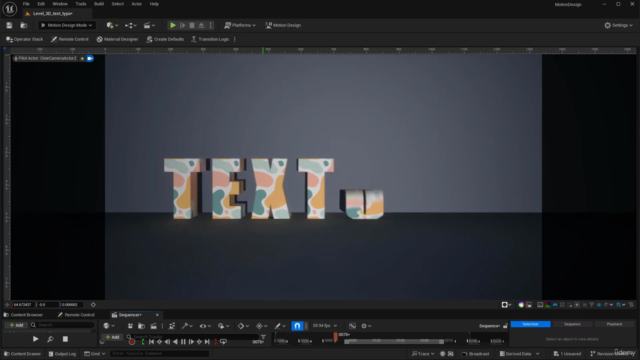Open Transition Logic

click(210, 39)
